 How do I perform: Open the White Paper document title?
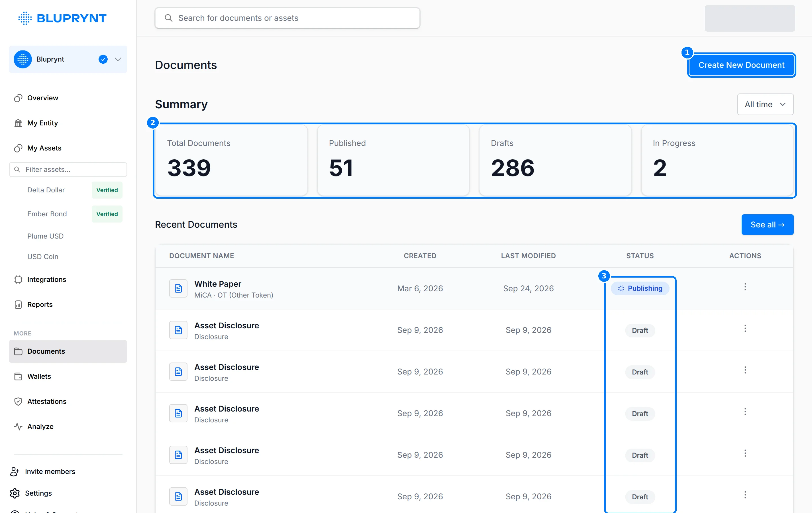click(x=218, y=284)
